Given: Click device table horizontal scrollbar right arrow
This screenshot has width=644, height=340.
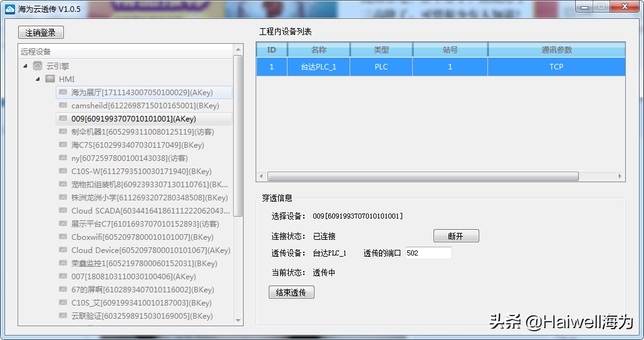Looking at the screenshot, I should pyautogui.click(x=620, y=176).
